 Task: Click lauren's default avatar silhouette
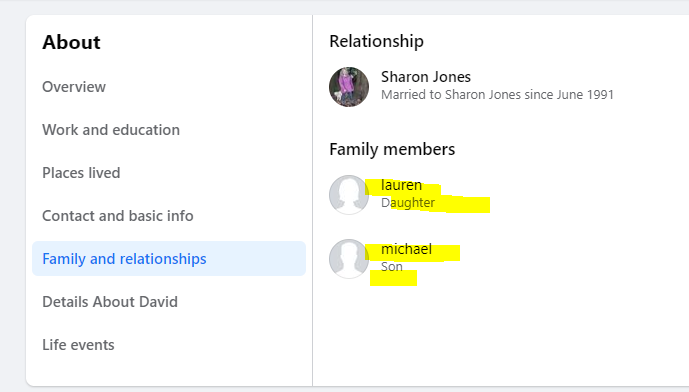tap(349, 195)
